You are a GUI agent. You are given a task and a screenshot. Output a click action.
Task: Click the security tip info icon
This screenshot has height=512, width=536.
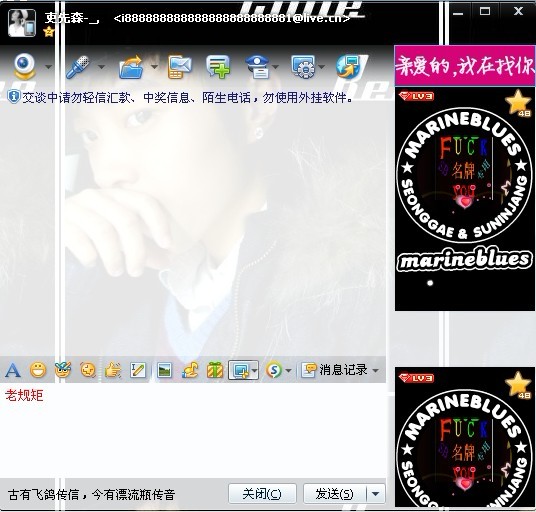13,97
